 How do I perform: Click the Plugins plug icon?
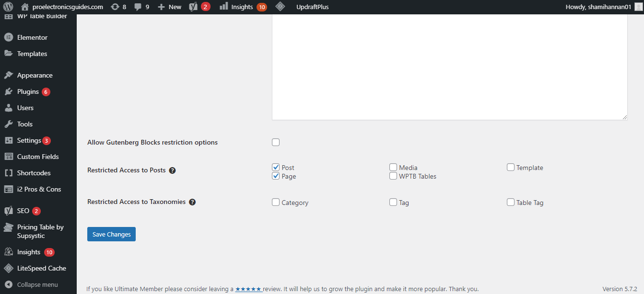tap(8, 91)
